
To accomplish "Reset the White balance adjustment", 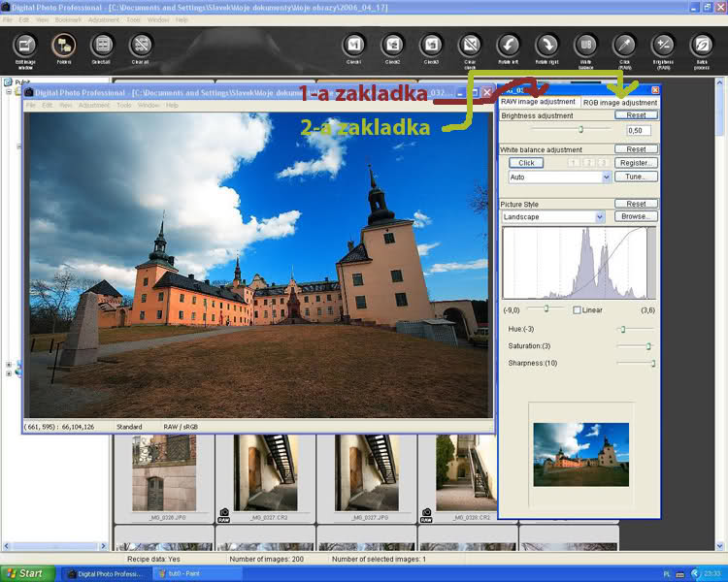I will pos(636,149).
